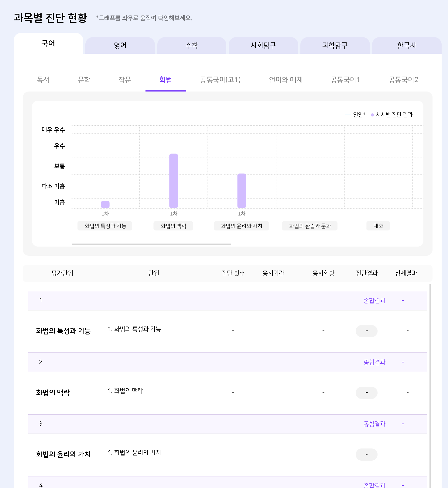Viewport: 448px width, 488px height.
Task: Open 종합결과 link for unit 1
Action: pyautogui.click(x=374, y=300)
